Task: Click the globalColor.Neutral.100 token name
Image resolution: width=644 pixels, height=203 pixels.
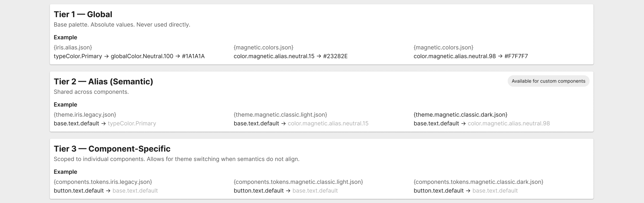Action: (x=142, y=56)
